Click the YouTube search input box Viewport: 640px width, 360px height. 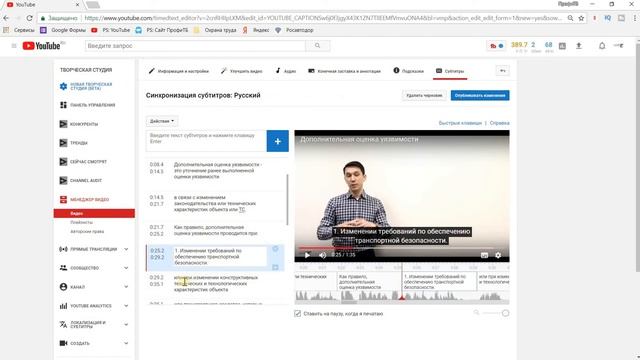pyautogui.click(x=195, y=46)
